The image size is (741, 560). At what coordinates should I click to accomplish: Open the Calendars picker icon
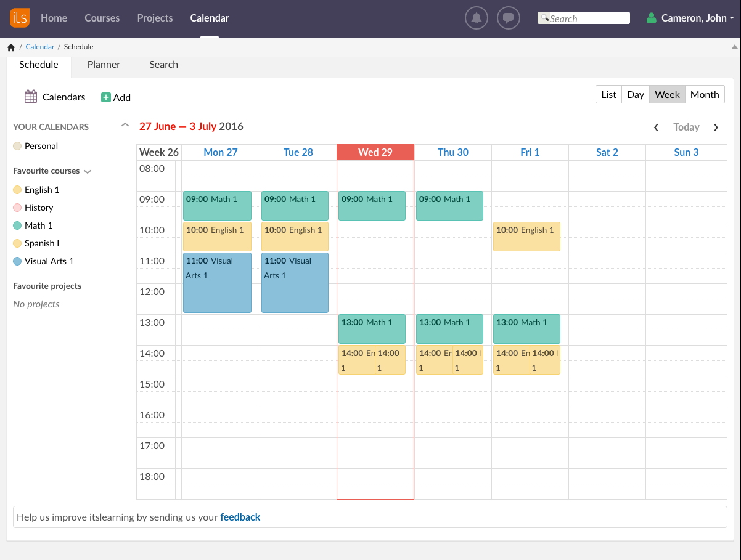(30, 96)
